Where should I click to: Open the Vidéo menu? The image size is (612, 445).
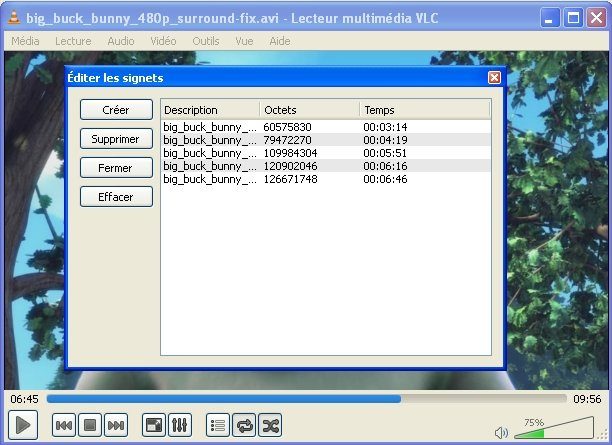pyautogui.click(x=163, y=41)
